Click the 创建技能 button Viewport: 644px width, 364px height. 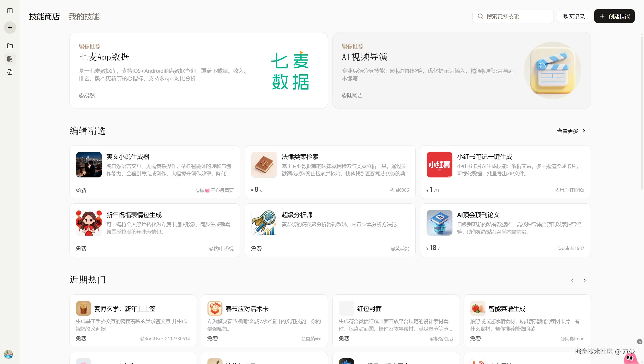614,16
